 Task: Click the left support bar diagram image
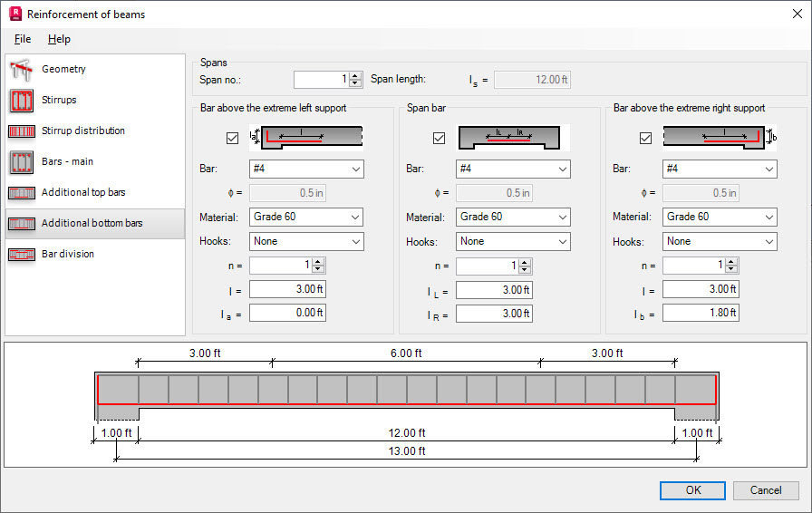[x=306, y=138]
